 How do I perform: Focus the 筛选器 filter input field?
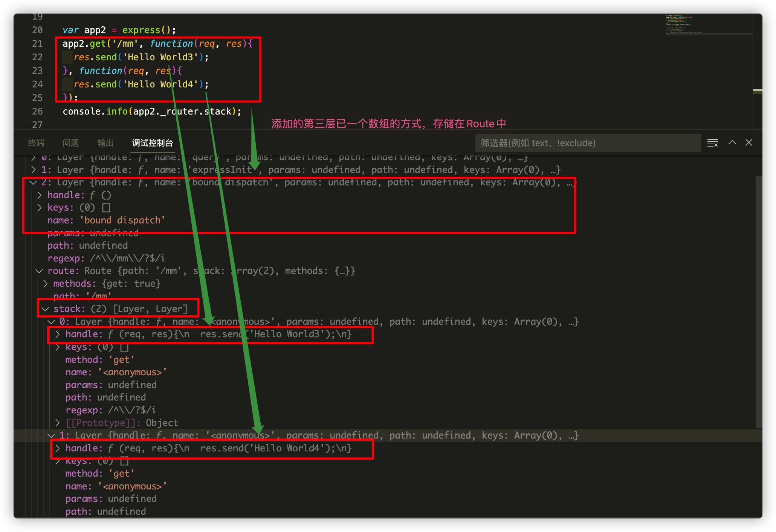tap(588, 143)
